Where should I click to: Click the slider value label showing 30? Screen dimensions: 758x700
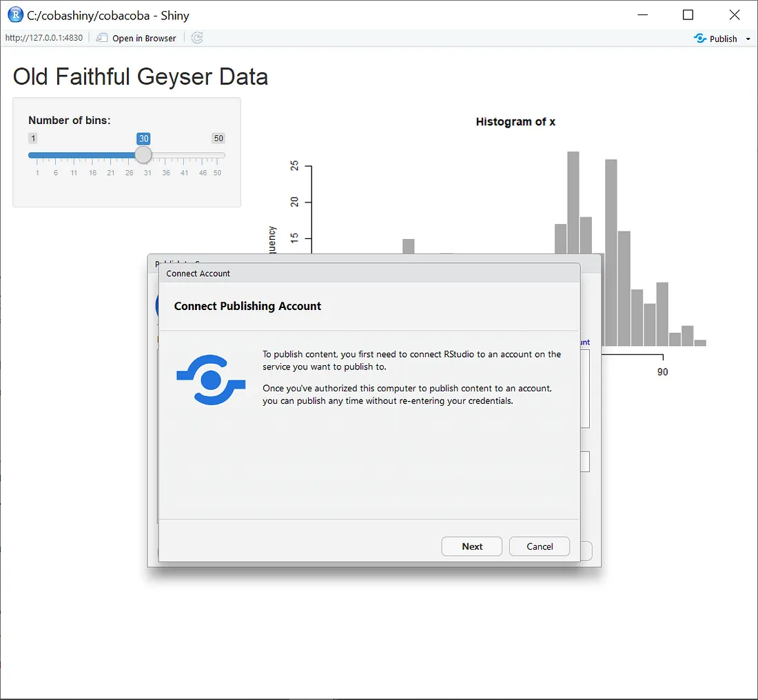(143, 138)
